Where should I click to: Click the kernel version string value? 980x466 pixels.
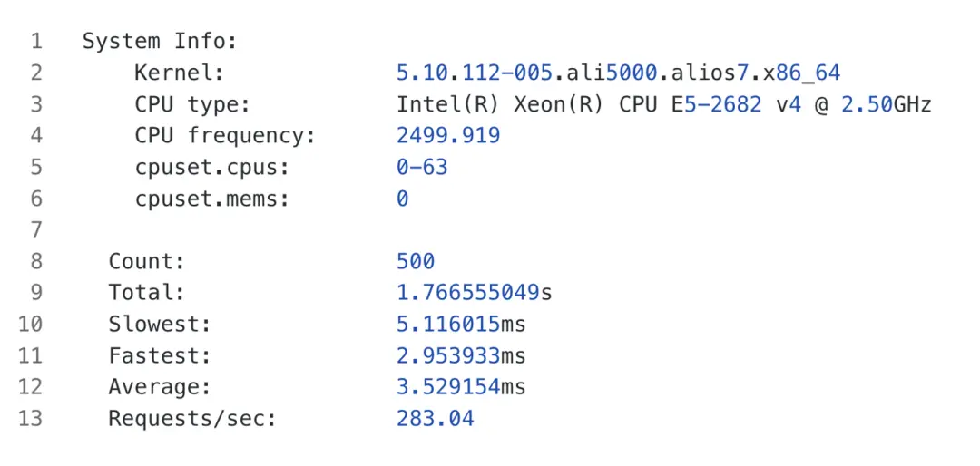618,73
